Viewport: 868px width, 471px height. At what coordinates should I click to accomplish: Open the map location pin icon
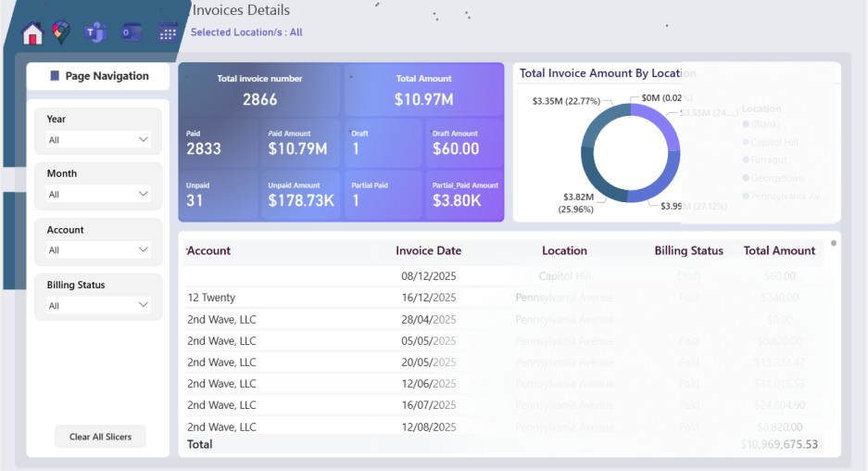[61, 33]
